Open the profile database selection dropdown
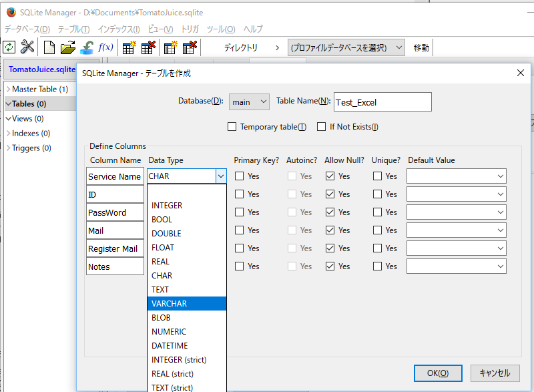This screenshot has height=392, width=534. (x=346, y=47)
